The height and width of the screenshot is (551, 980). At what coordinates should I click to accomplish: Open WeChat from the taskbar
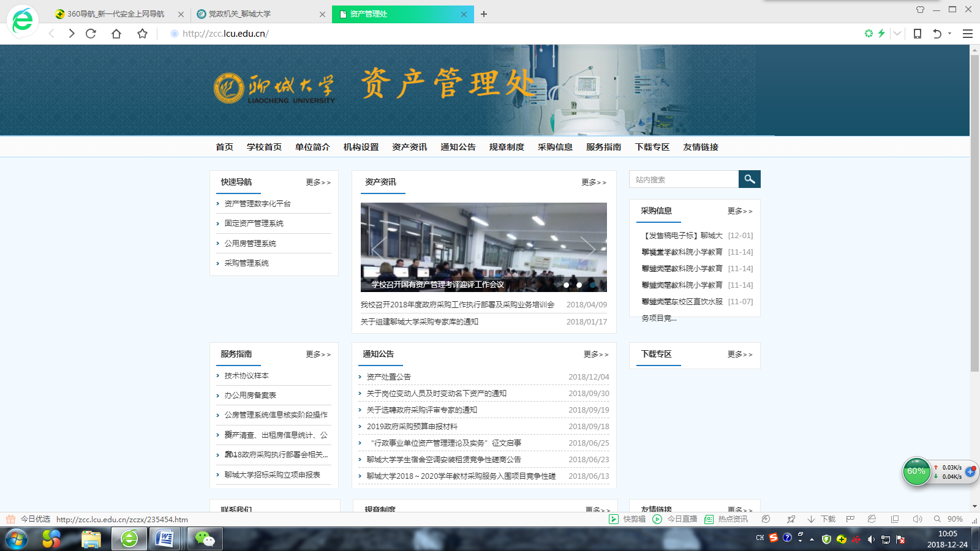205,539
